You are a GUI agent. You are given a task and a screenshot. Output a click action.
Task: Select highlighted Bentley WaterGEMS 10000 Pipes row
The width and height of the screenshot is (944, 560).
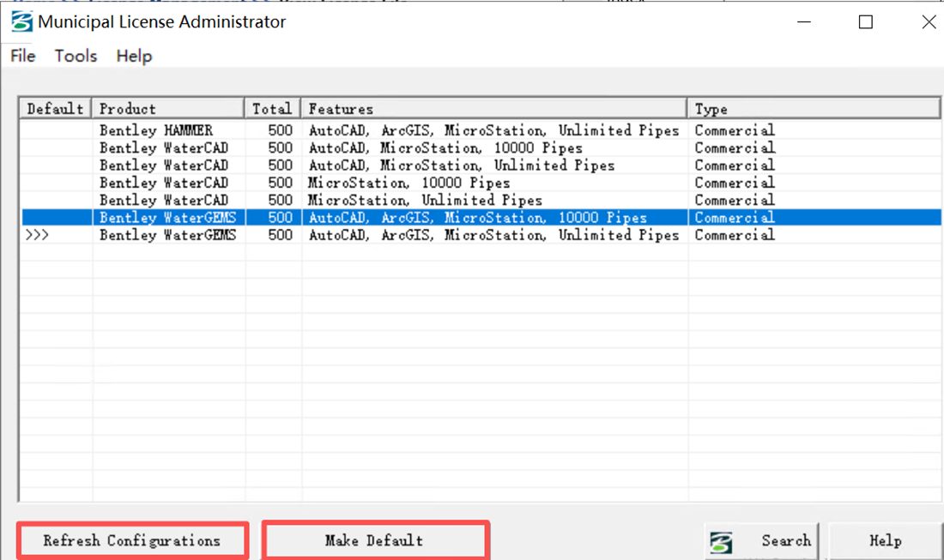point(481,217)
